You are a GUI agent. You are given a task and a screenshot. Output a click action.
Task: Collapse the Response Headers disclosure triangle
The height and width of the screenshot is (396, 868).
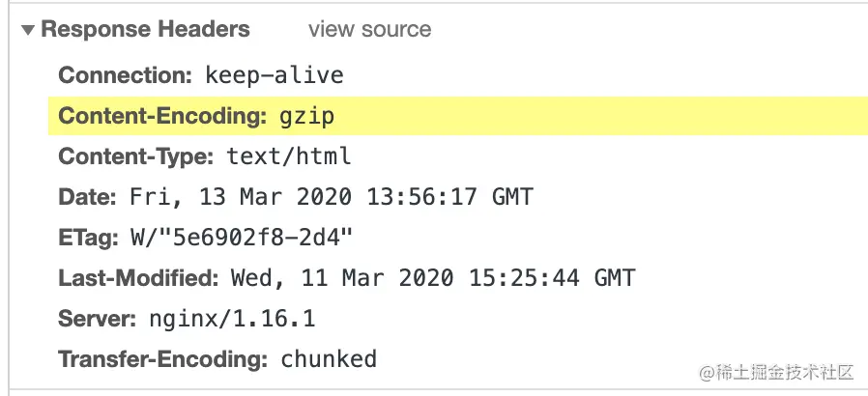tap(28, 31)
